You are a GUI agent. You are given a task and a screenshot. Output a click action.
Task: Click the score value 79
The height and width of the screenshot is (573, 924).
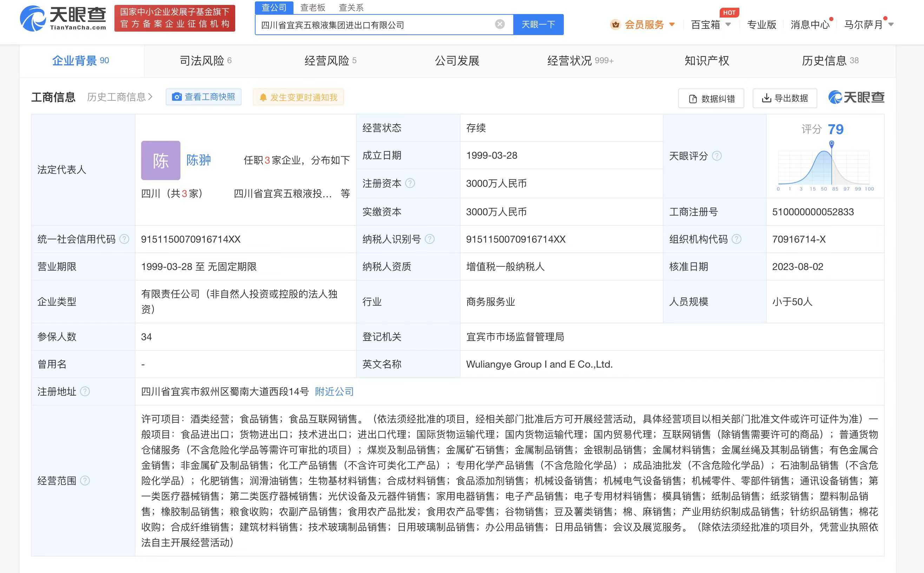[x=835, y=129]
